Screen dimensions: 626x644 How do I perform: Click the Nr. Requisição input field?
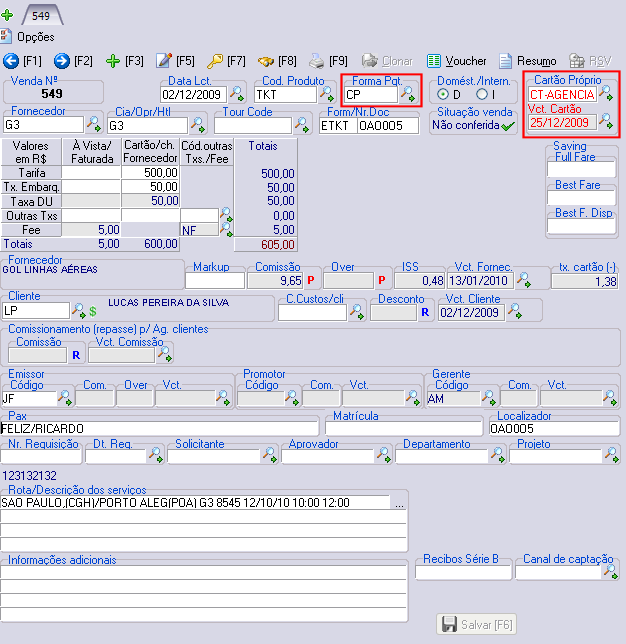tap(41, 456)
